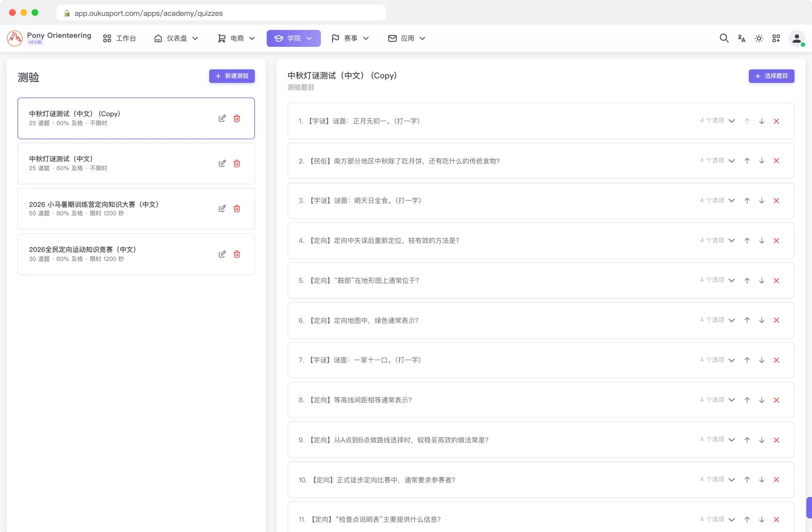812x532 pixels.
Task: Edit the 中秋灯谜测试（中文）(Copy) quiz
Action: [x=222, y=118]
